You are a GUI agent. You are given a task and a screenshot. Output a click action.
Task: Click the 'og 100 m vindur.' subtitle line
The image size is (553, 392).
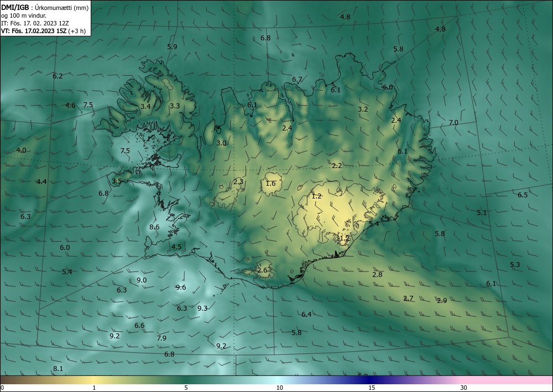(24, 15)
